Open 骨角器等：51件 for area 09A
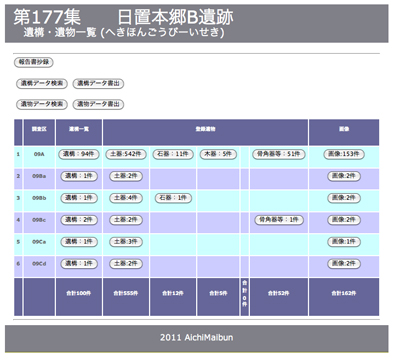 pos(279,154)
